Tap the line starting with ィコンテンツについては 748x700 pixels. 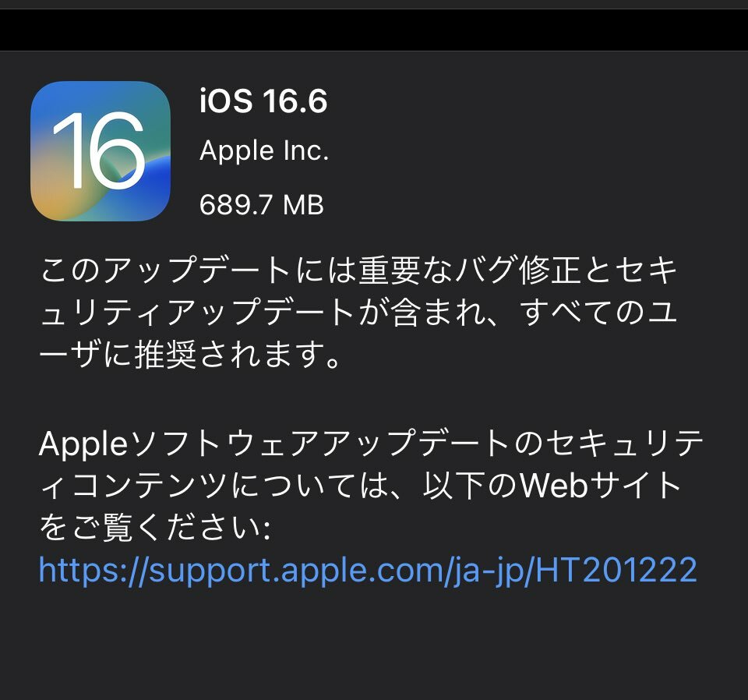click(x=360, y=486)
